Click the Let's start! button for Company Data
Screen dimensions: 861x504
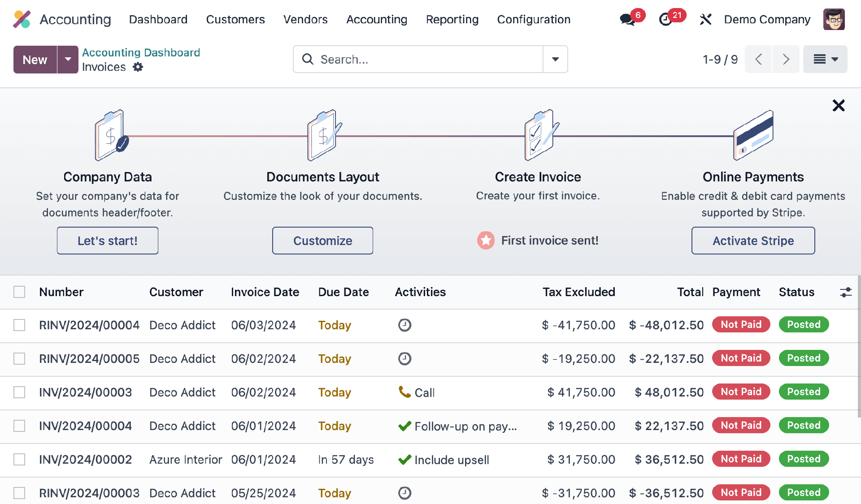tap(107, 241)
